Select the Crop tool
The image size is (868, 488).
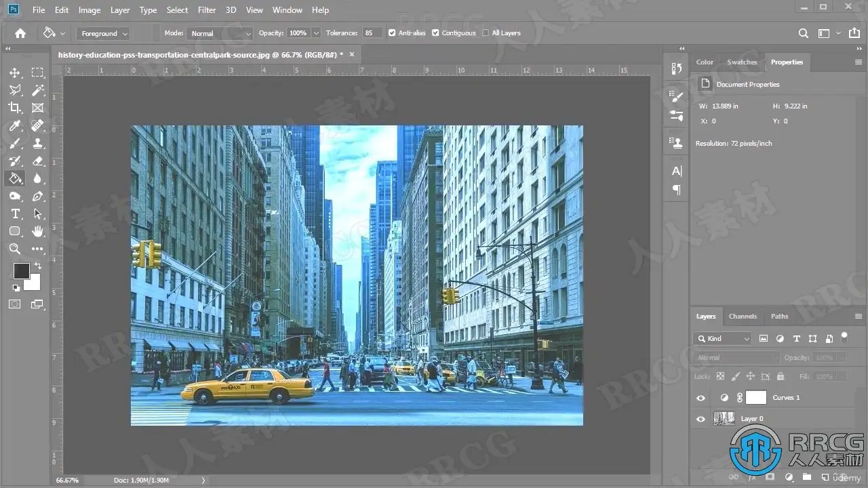pyautogui.click(x=15, y=108)
